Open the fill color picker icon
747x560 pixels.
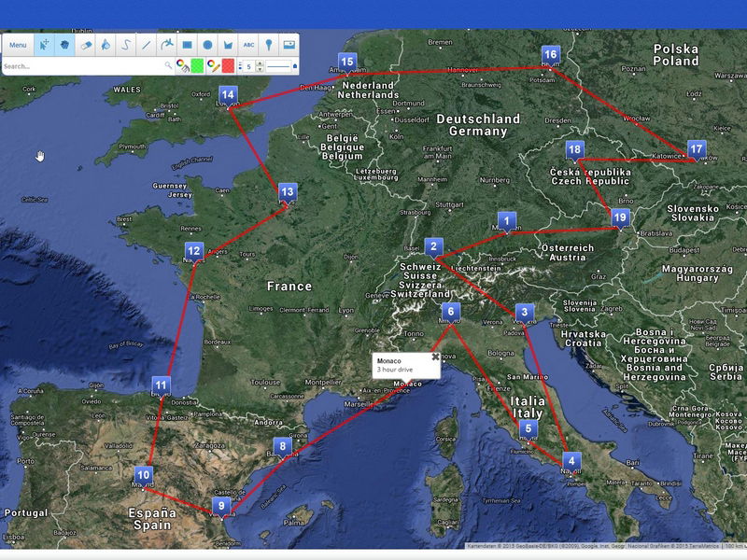(182, 65)
